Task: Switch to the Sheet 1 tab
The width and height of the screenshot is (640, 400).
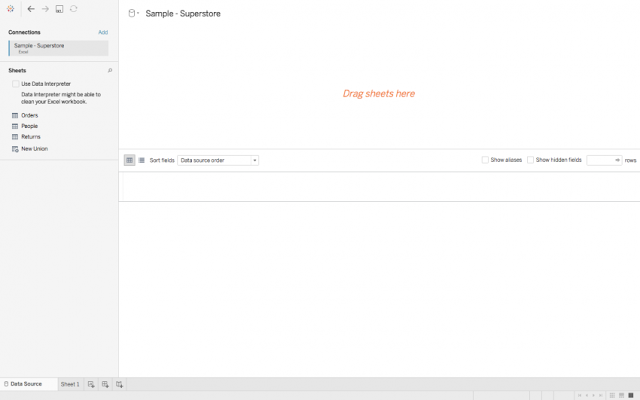Action: pos(70,384)
